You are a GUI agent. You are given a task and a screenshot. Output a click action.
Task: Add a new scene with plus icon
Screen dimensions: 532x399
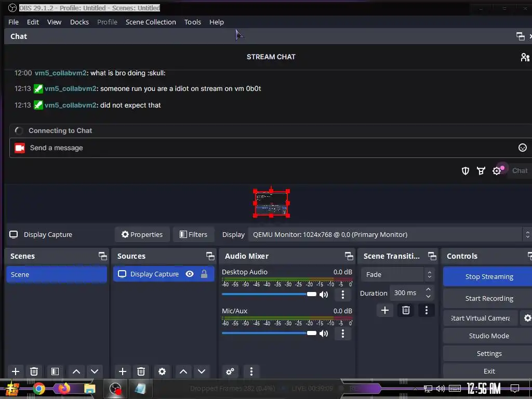click(x=15, y=371)
